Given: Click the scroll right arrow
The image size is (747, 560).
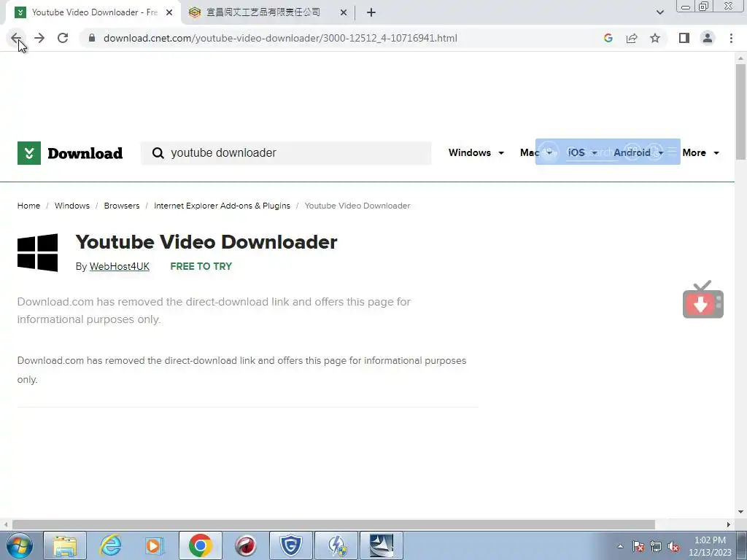Looking at the screenshot, I should (729, 524).
